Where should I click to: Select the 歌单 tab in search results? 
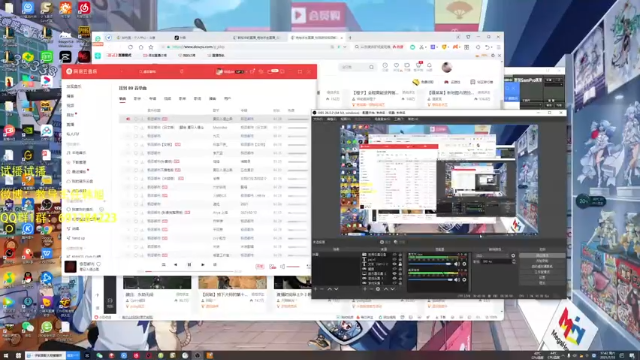pyautogui.click(x=182, y=99)
